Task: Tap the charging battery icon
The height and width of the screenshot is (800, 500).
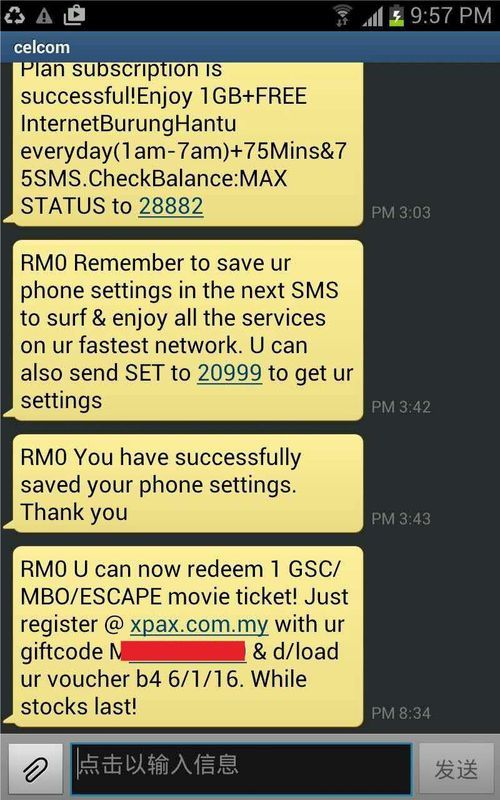Action: tap(396, 16)
